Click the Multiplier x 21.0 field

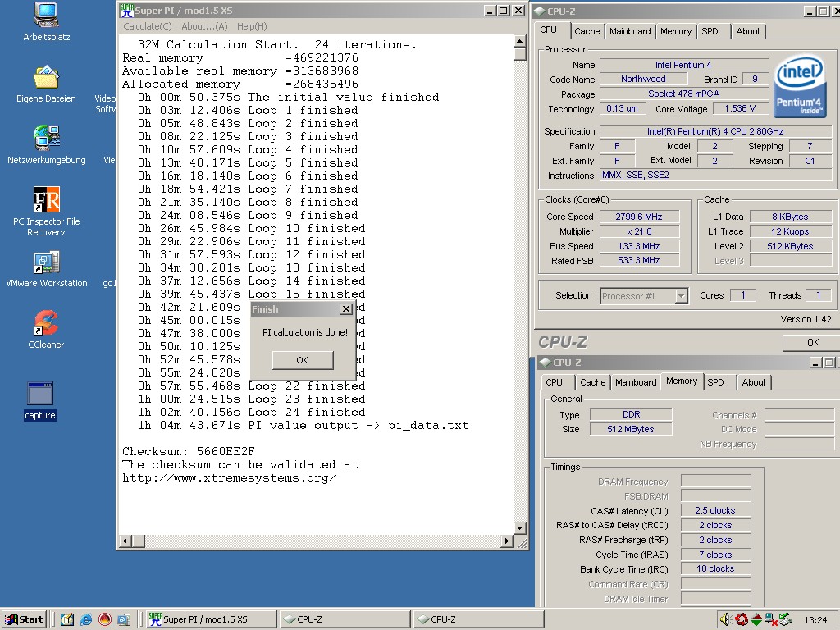[639, 231]
